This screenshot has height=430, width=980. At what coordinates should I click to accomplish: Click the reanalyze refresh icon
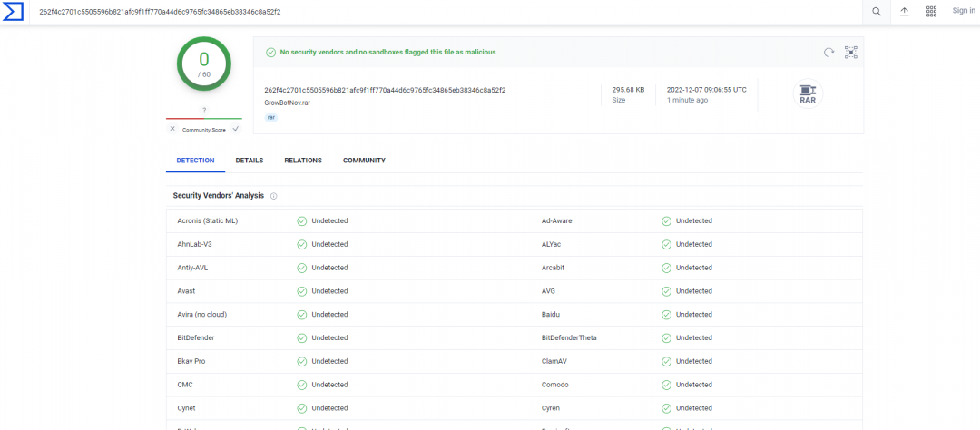click(828, 53)
